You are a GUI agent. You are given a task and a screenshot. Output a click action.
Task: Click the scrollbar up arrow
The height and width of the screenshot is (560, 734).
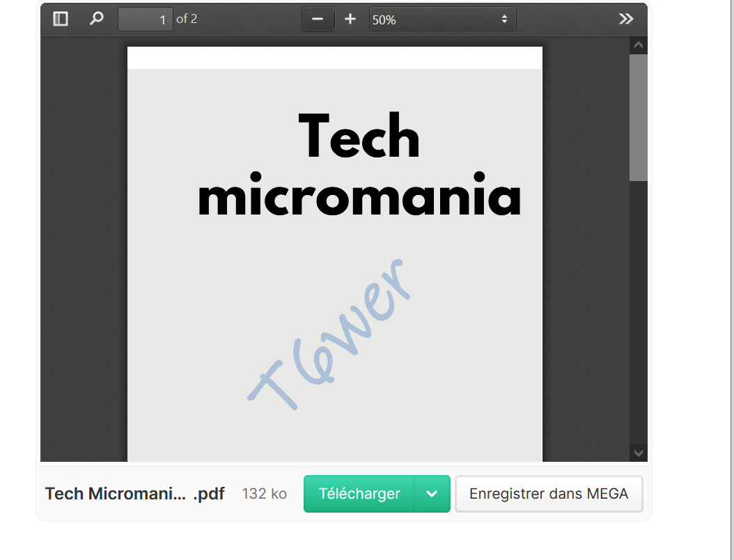(638, 45)
